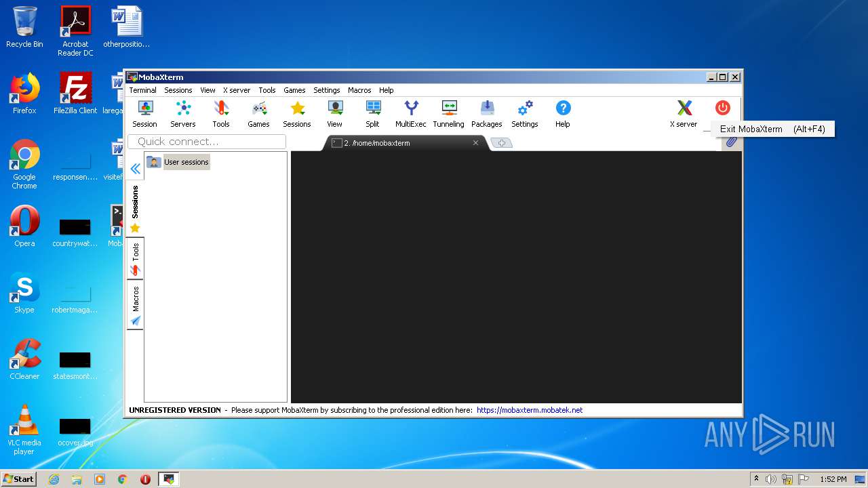Open the Tools toolbar icon
Screen dimensions: 868x488
pyautogui.click(x=221, y=114)
